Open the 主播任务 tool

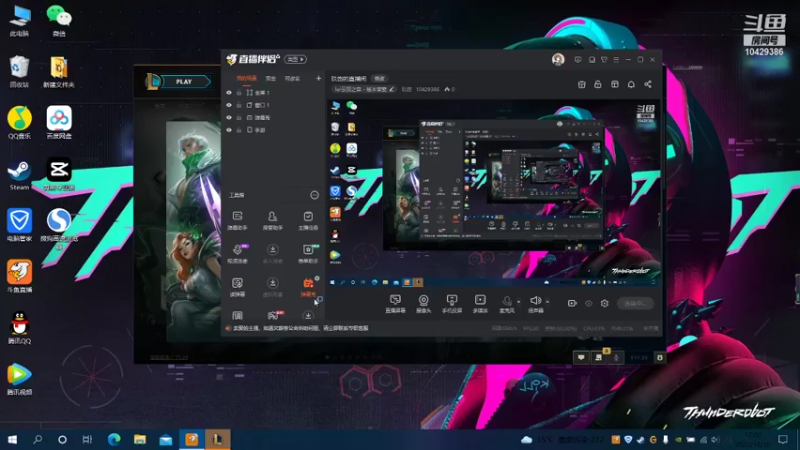click(x=308, y=220)
